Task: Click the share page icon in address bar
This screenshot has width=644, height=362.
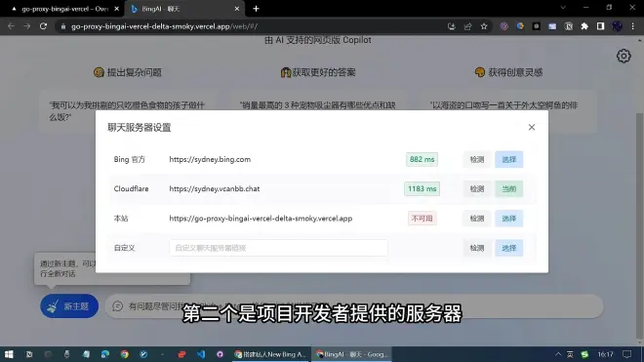Action: click(467, 26)
